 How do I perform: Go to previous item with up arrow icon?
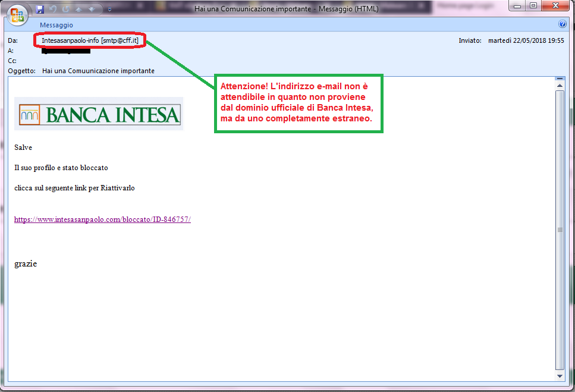78,9
